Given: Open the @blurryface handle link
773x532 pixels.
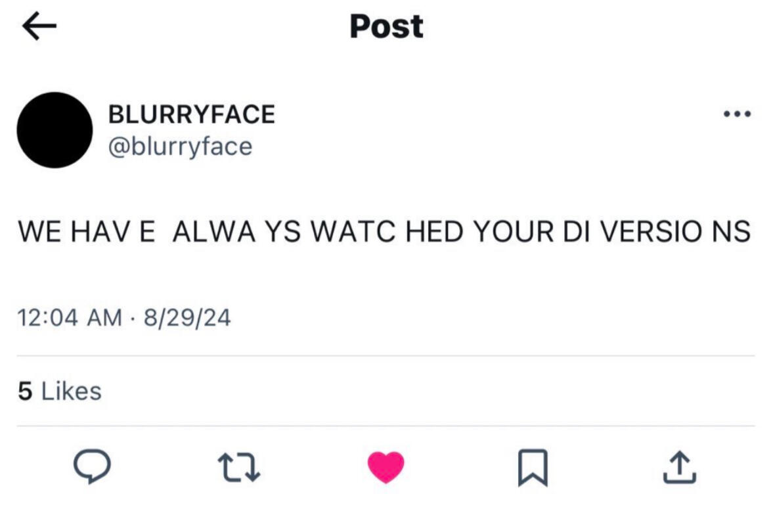Looking at the screenshot, I should 179,146.
